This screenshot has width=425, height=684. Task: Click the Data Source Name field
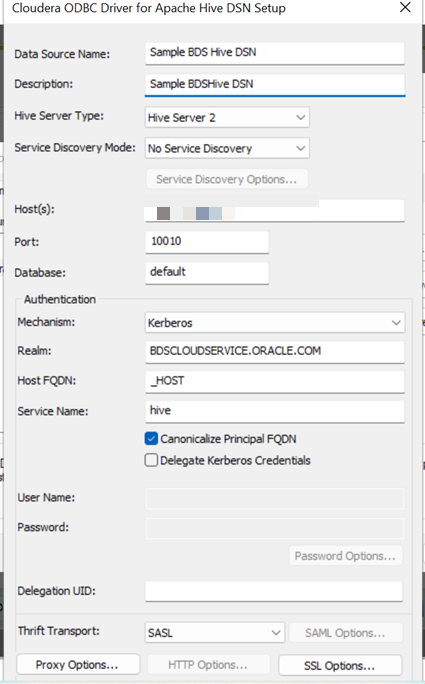(x=275, y=53)
